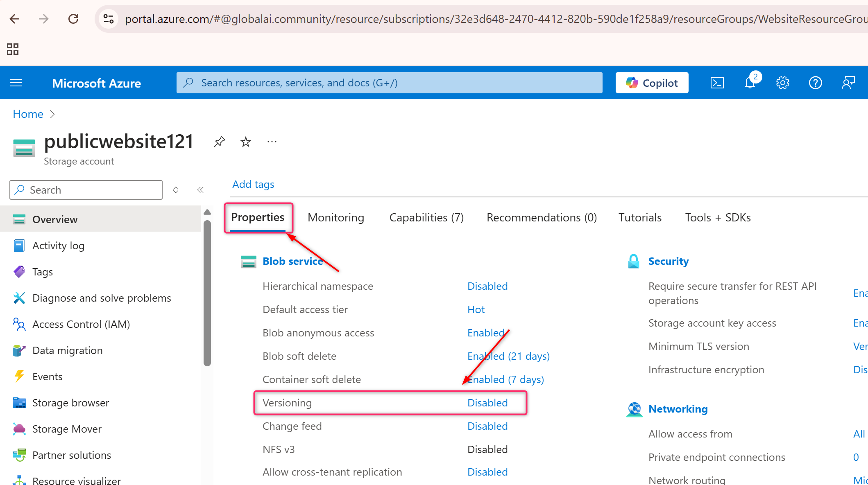
Task: Open the Tutorials tab
Action: click(x=640, y=218)
